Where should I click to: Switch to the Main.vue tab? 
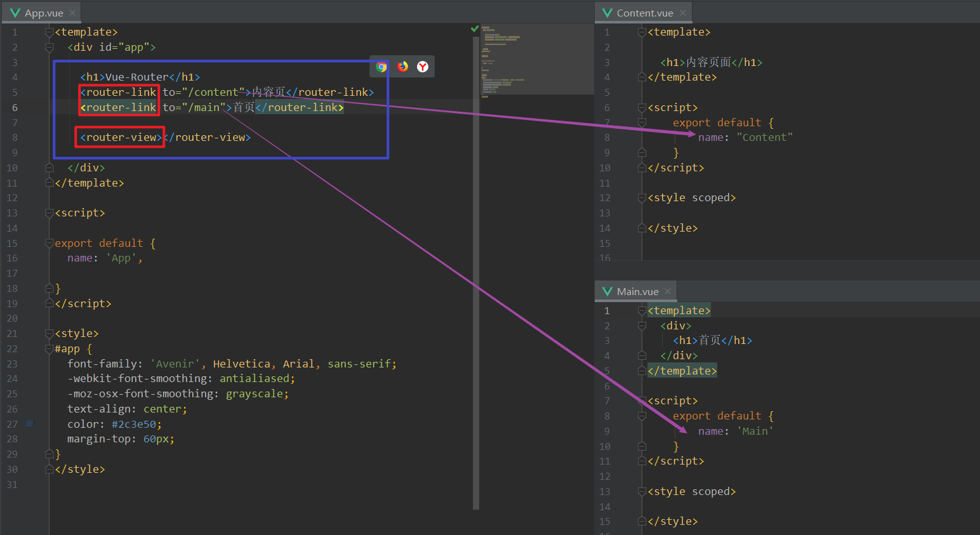tap(637, 291)
